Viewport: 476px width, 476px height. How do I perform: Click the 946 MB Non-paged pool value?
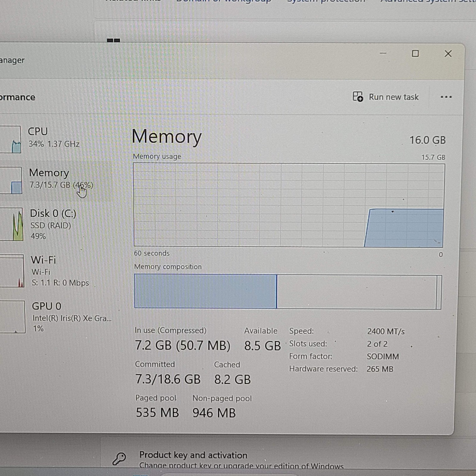pyautogui.click(x=214, y=413)
